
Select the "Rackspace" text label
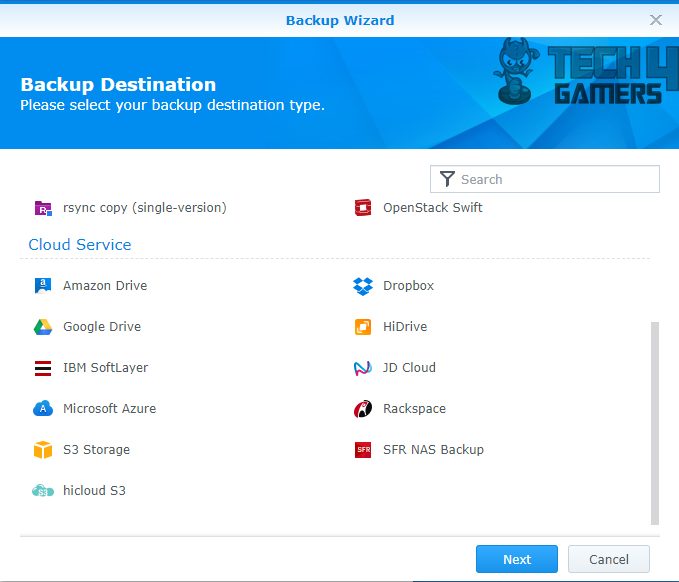(414, 409)
